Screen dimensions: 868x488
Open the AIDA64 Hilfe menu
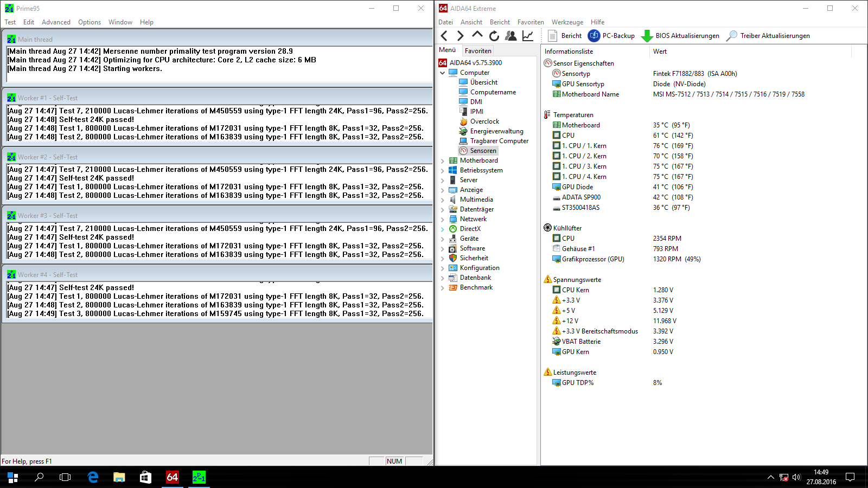coord(598,22)
